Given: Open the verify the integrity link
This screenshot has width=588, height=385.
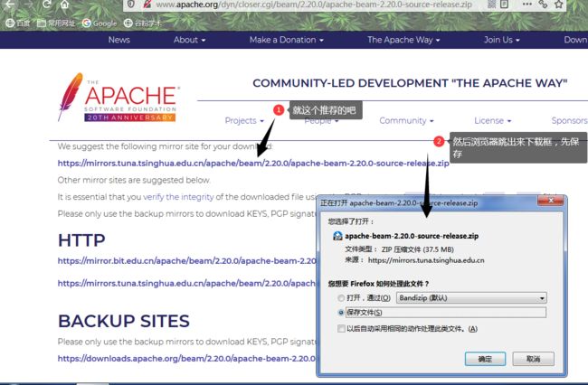Looking at the screenshot, I should (178, 197).
